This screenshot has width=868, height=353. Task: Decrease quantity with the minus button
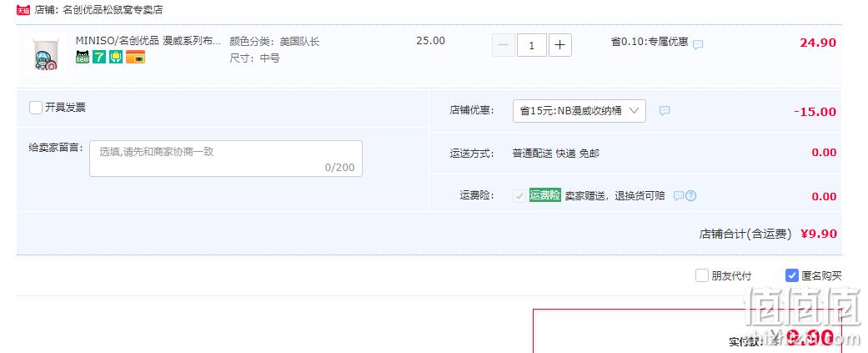coord(504,45)
